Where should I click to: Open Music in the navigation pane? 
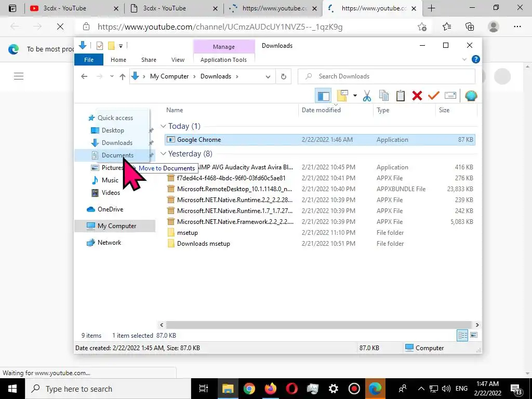click(x=110, y=180)
